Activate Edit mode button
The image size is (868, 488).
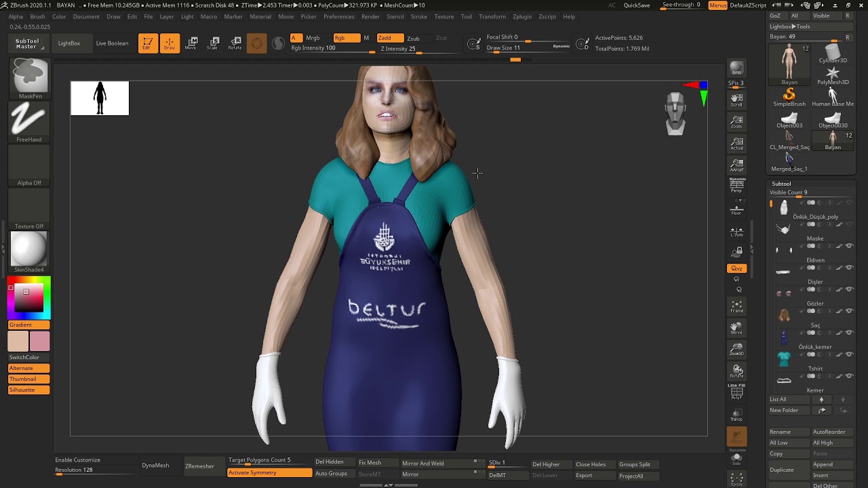pyautogui.click(x=148, y=43)
